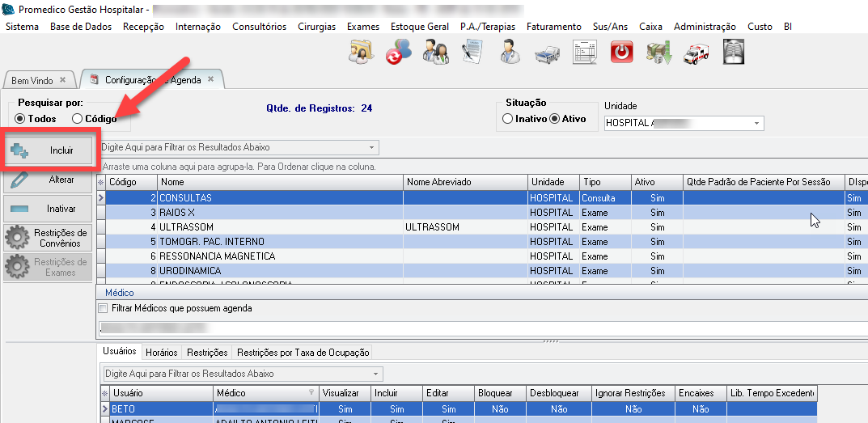The width and height of the screenshot is (868, 423).
Task: Open the Faturamento menu
Action: pos(553,27)
